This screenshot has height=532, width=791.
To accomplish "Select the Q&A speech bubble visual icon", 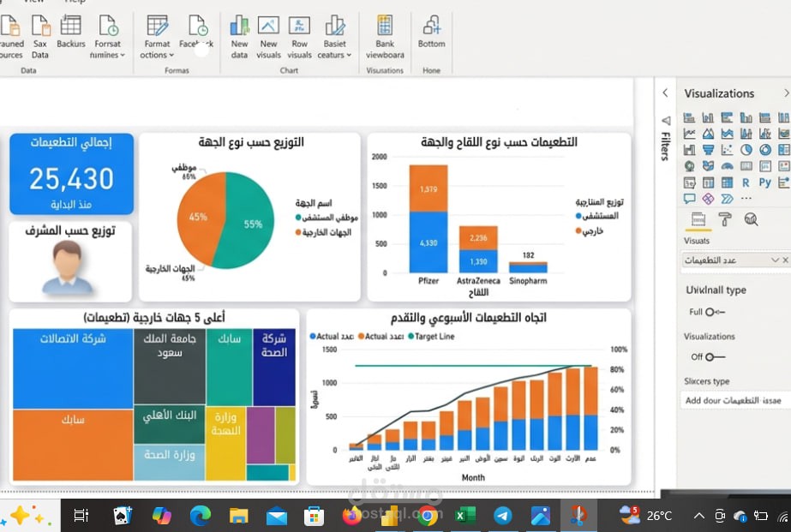I will pyautogui.click(x=689, y=198).
